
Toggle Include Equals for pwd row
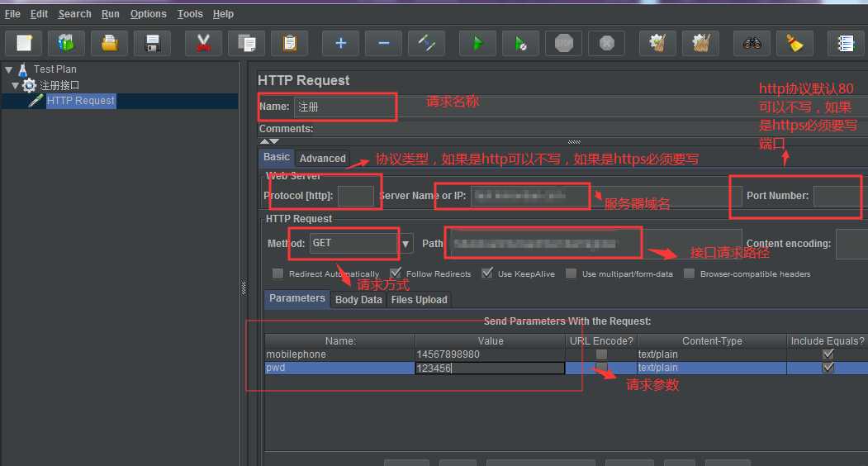pos(828,368)
